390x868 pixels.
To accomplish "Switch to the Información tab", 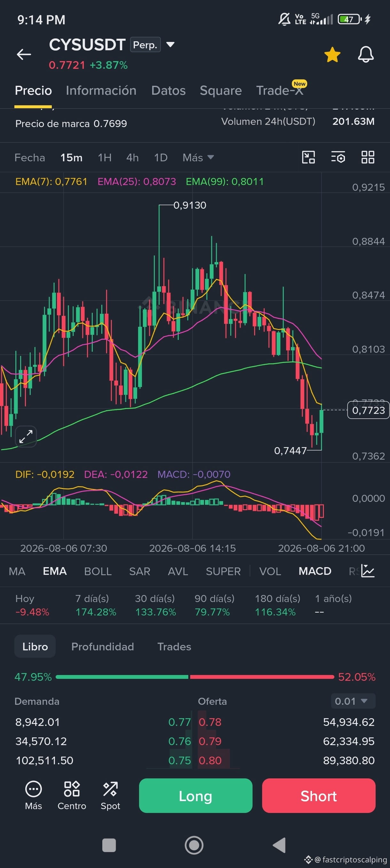I will pos(101,90).
